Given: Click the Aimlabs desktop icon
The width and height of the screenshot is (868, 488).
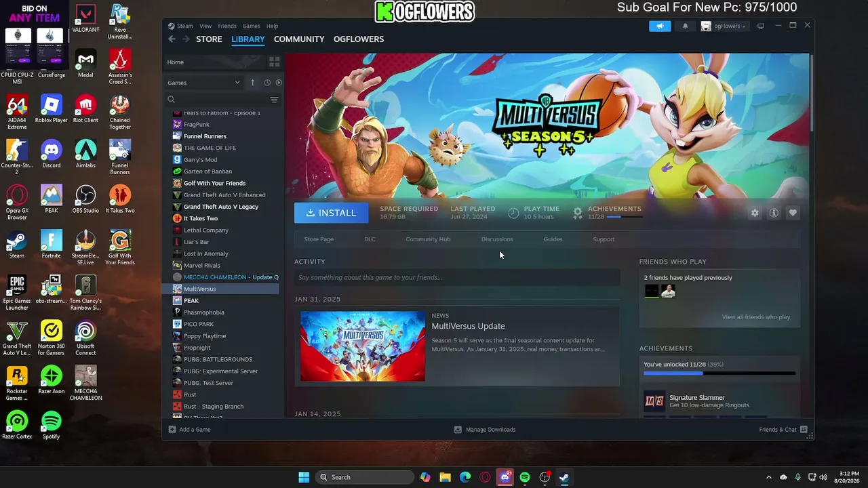Looking at the screenshot, I should (85, 153).
